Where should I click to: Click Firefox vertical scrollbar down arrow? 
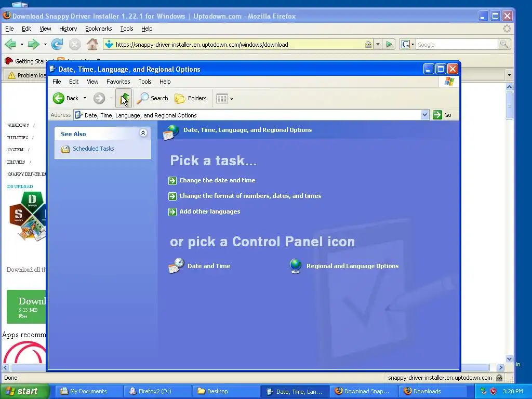pyautogui.click(x=509, y=358)
